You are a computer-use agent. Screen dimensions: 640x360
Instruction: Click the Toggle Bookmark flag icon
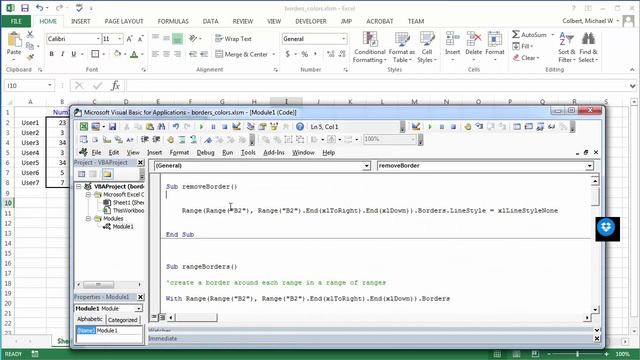(x=208, y=140)
